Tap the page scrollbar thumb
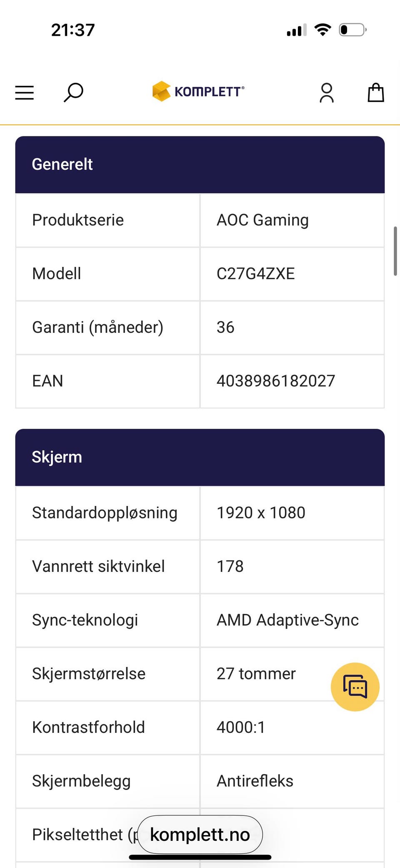Viewport: 400px width, 868px height. tap(395, 251)
